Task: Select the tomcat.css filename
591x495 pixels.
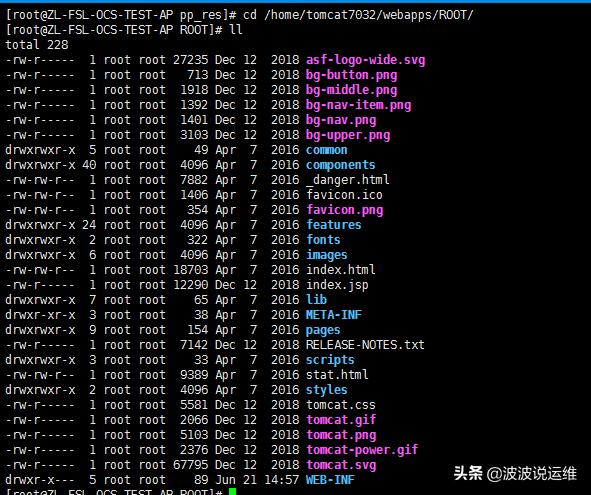Action: tap(340, 405)
